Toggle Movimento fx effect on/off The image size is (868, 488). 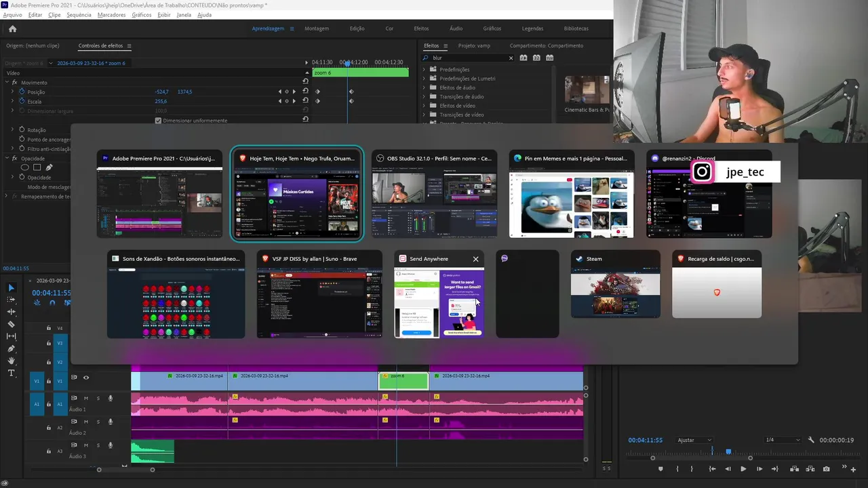coord(14,82)
